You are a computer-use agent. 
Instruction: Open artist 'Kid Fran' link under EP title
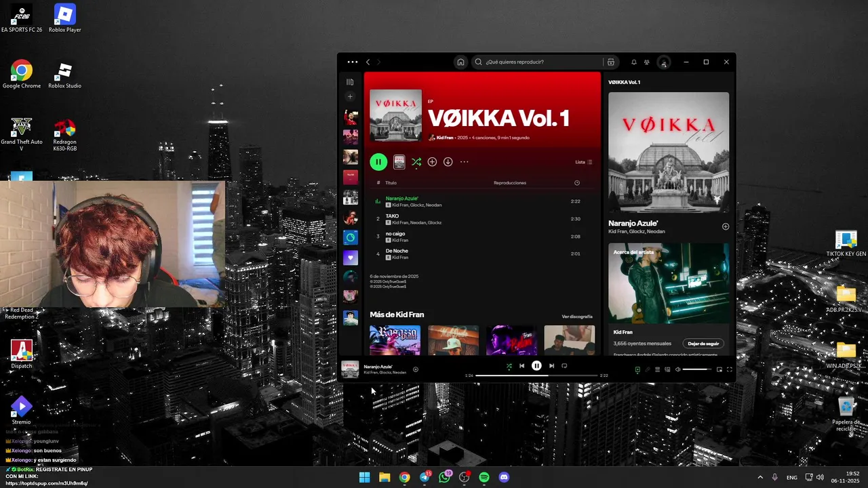coord(445,138)
